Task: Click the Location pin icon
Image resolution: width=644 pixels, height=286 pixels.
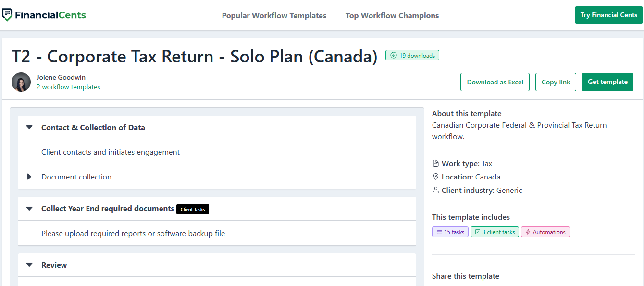Action: pyautogui.click(x=436, y=177)
